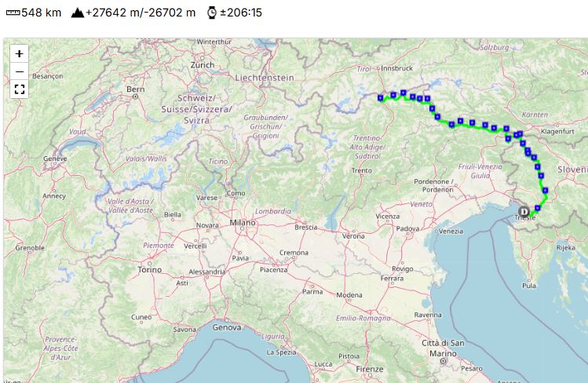Click the 548 km distance value

tap(42, 13)
